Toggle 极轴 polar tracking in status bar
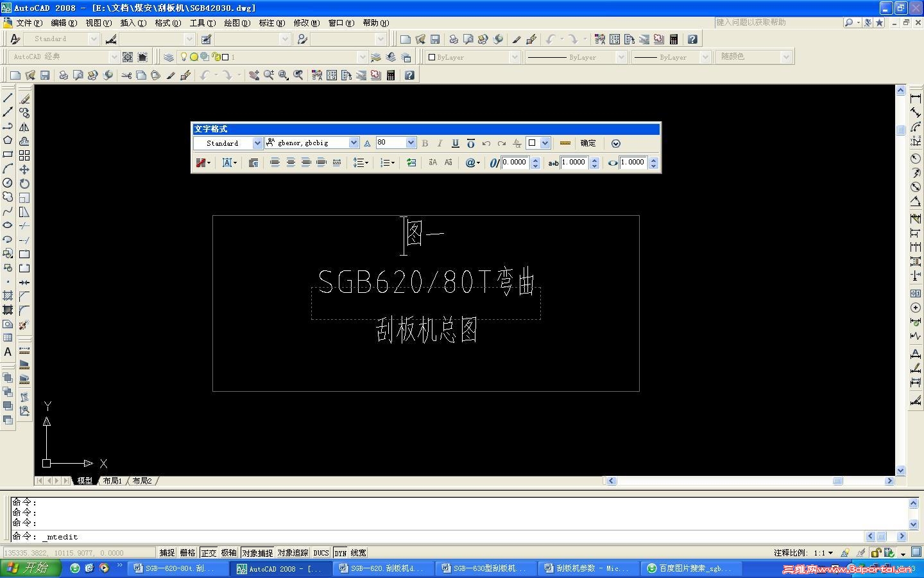 pos(229,553)
